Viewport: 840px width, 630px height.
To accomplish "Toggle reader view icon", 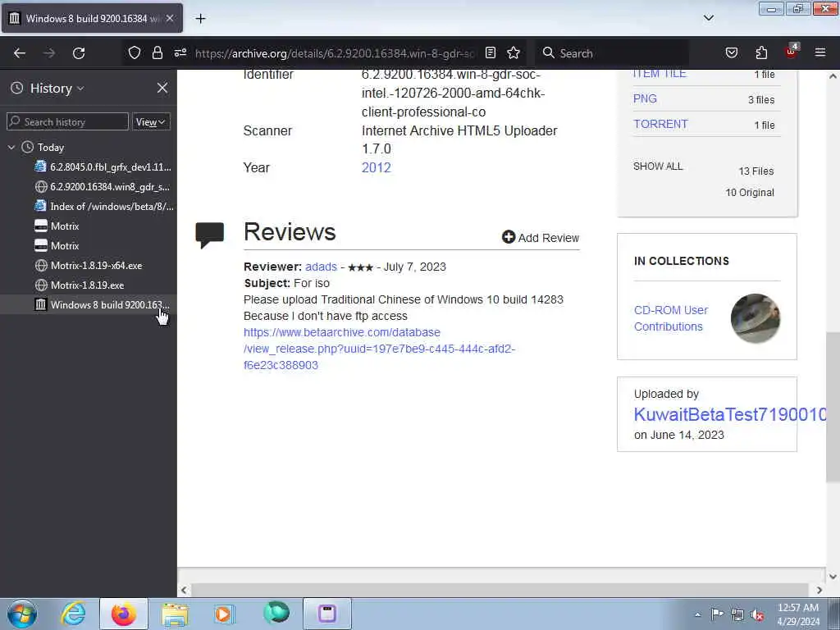I will coord(491,52).
